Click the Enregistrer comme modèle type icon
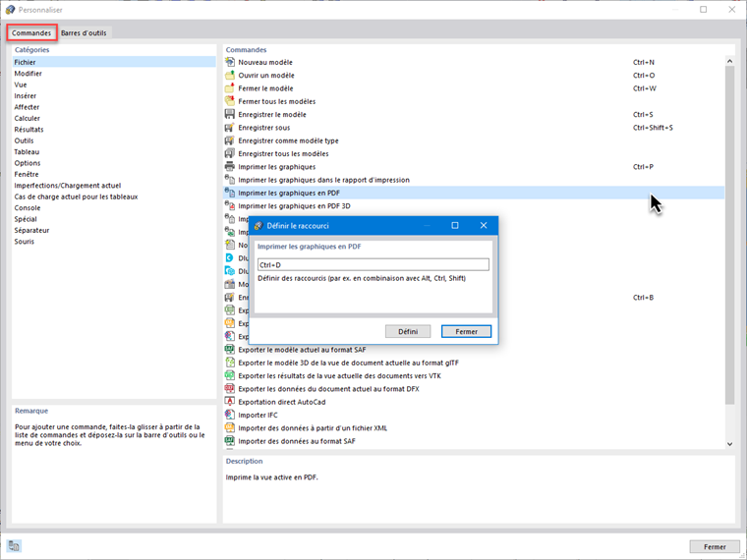 point(230,140)
